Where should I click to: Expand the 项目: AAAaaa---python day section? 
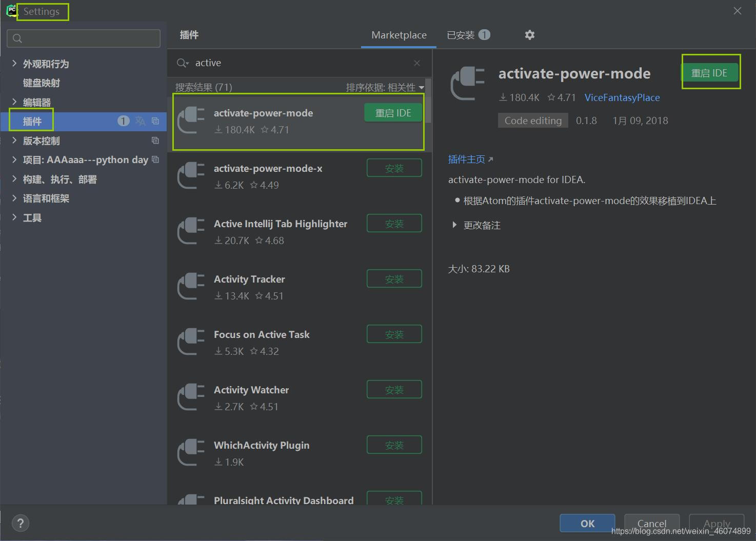click(14, 159)
